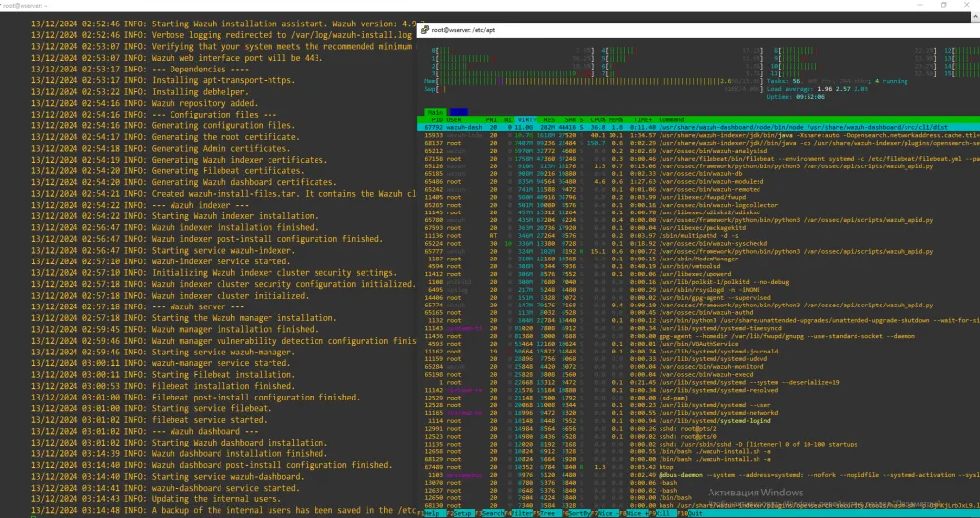Select the fwupd process row
The image size is (980, 518).
[x=699, y=197]
